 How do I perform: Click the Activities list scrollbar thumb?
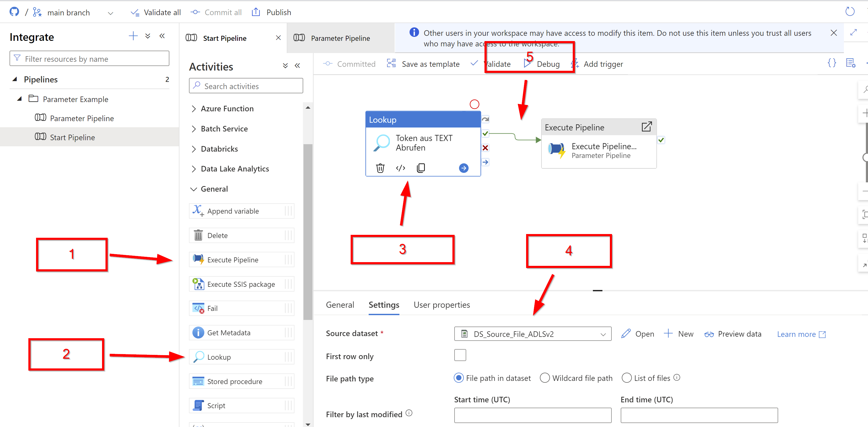(308, 232)
